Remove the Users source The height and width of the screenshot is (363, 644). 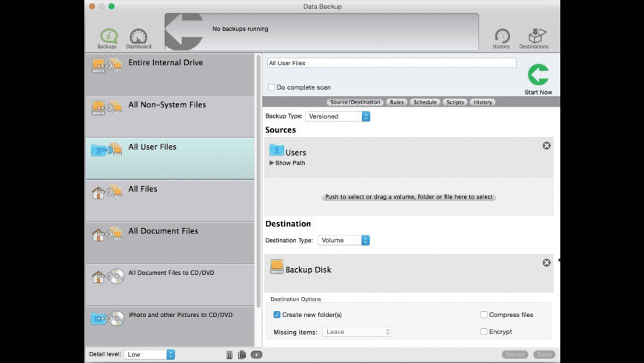tap(546, 145)
